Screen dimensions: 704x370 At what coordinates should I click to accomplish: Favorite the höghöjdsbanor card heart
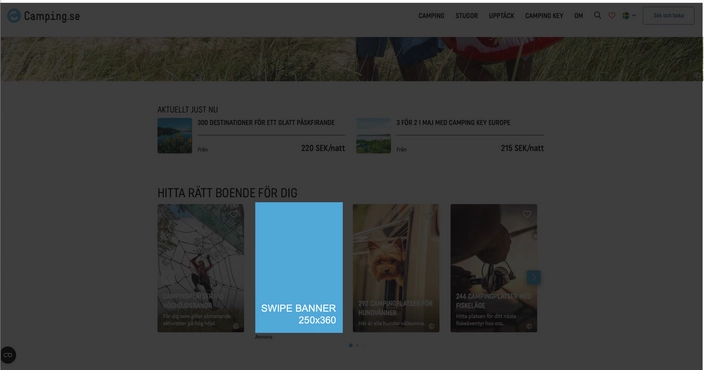[234, 215]
